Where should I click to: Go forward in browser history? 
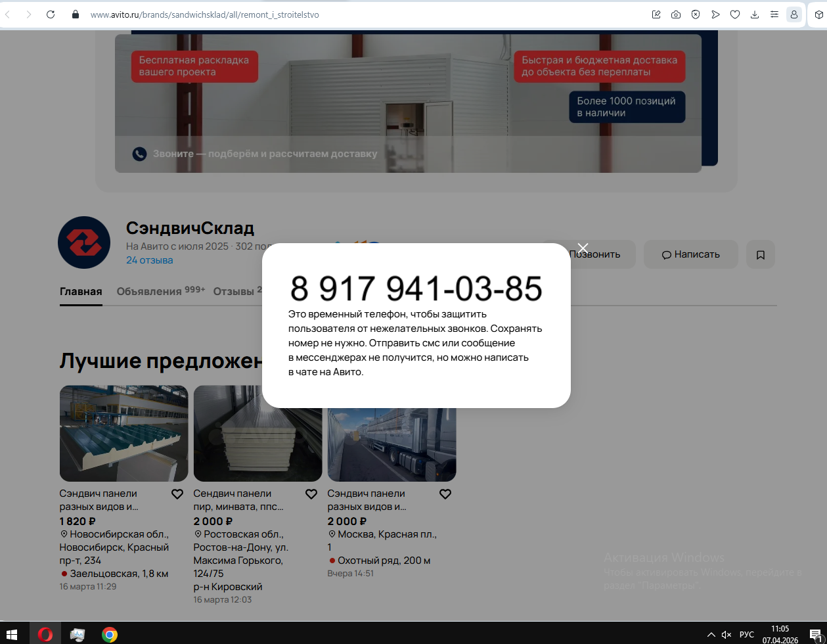(28, 14)
